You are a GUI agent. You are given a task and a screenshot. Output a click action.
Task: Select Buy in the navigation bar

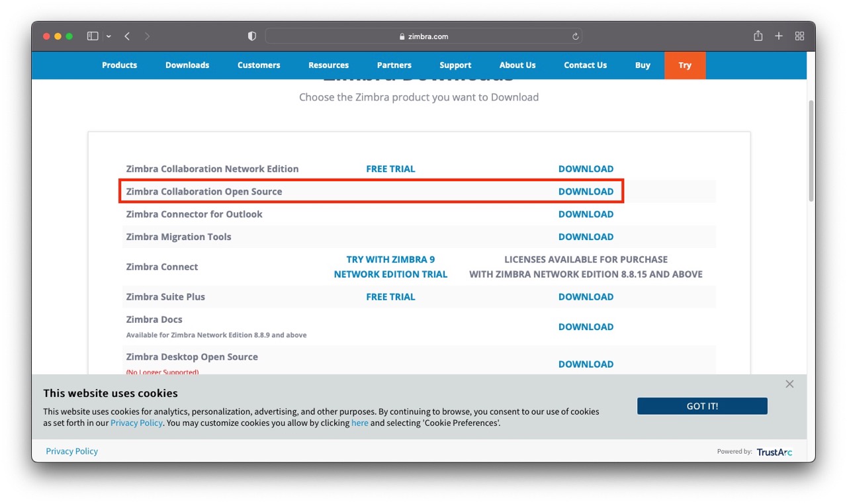(x=643, y=65)
